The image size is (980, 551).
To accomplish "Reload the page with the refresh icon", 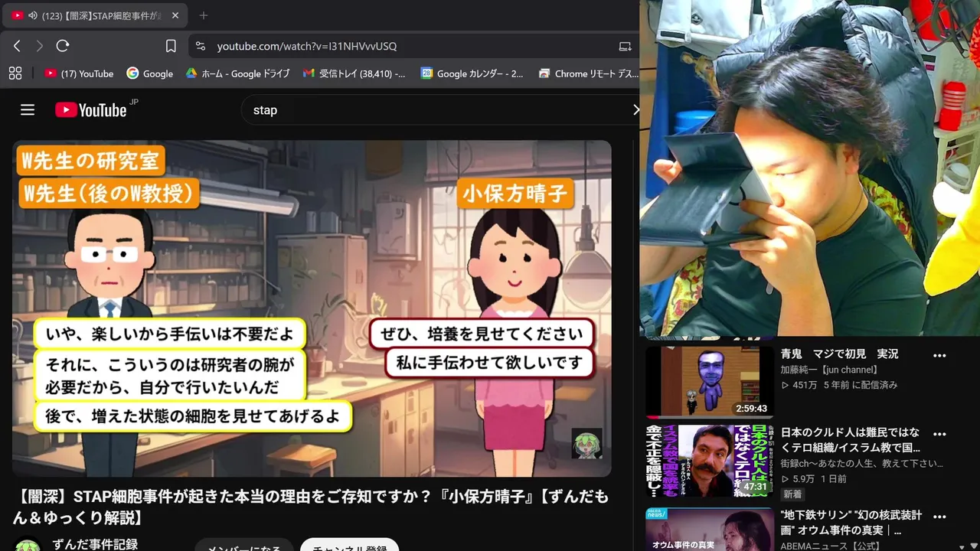I will tap(63, 46).
